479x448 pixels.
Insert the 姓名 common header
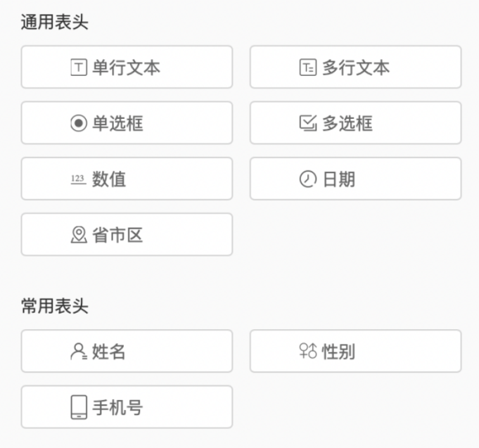pos(109,351)
